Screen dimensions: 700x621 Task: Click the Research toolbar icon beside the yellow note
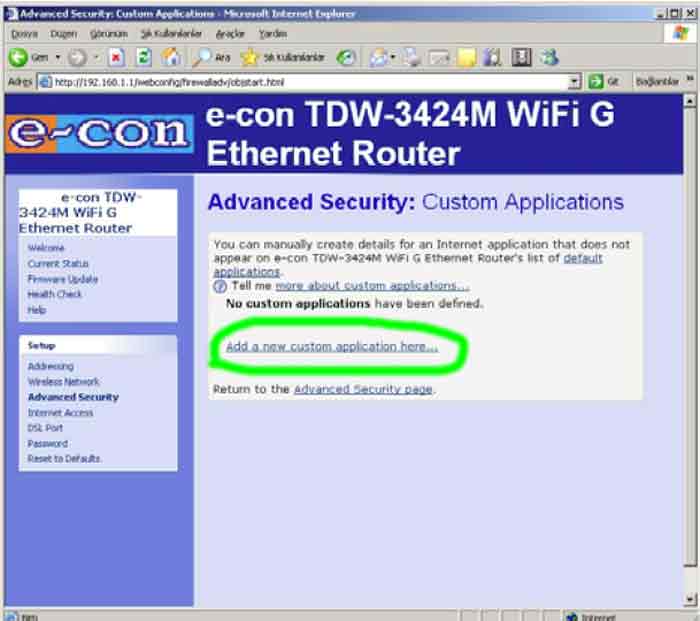click(493, 57)
